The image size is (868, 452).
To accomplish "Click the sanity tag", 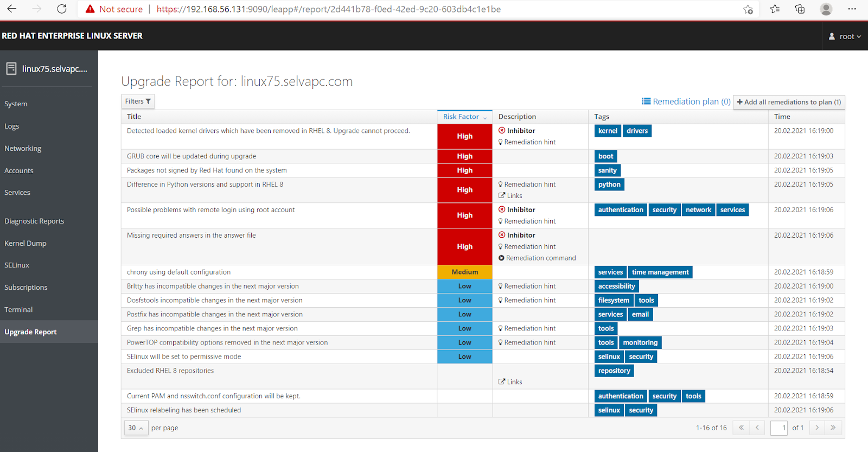I will click(607, 170).
